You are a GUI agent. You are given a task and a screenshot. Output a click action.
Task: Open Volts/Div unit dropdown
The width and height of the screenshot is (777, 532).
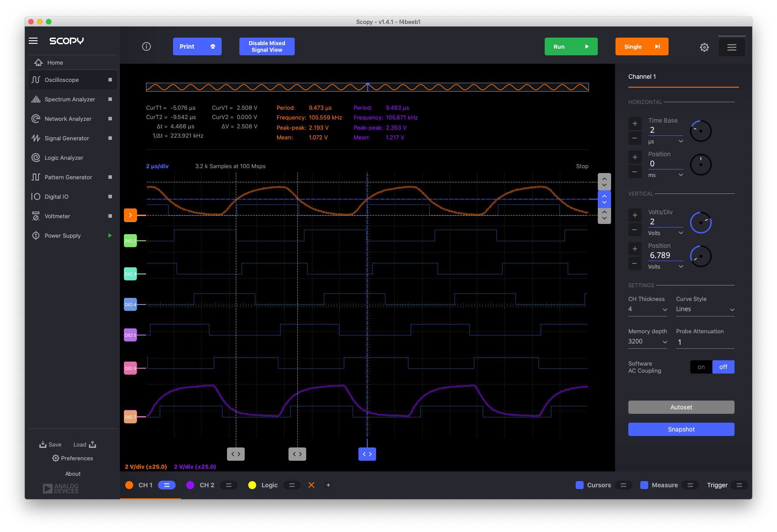point(665,233)
